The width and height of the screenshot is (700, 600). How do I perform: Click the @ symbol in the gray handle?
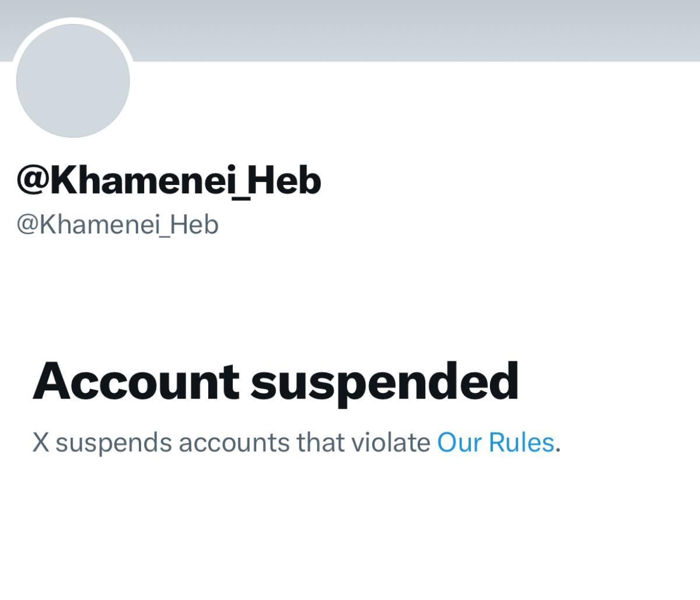click(27, 225)
